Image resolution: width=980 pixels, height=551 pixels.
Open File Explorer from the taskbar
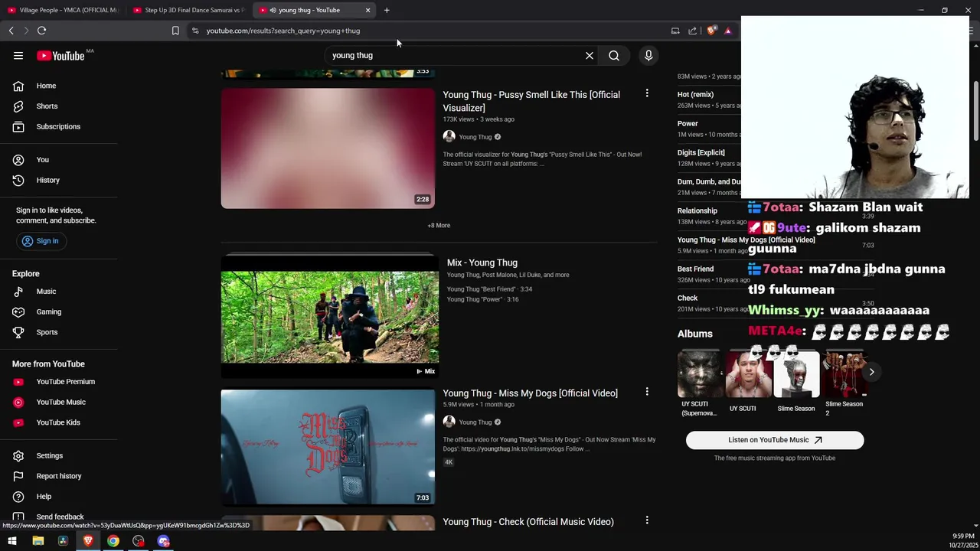tap(38, 541)
